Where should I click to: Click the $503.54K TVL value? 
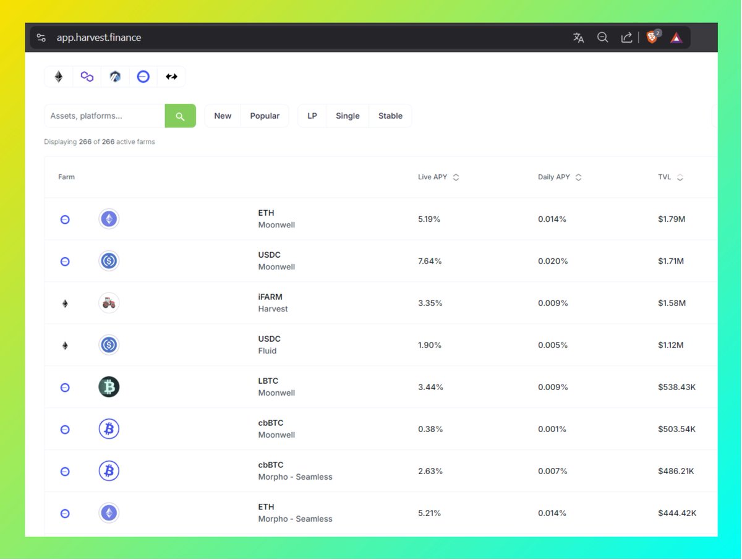[x=676, y=429]
